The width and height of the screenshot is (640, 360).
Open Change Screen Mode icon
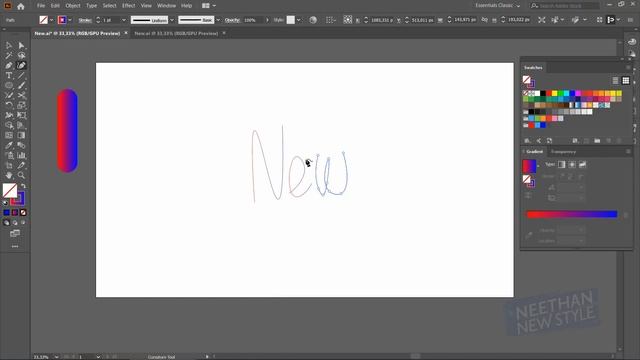[x=15, y=233]
